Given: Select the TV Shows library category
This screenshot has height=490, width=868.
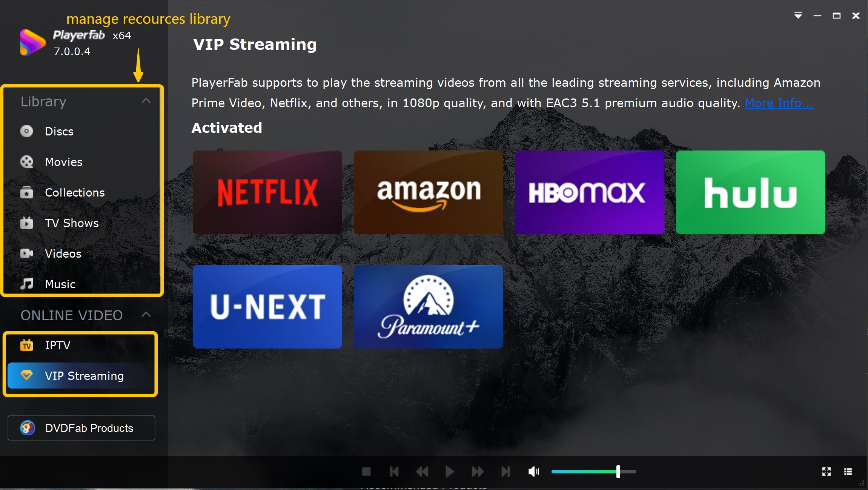Looking at the screenshot, I should pos(72,223).
